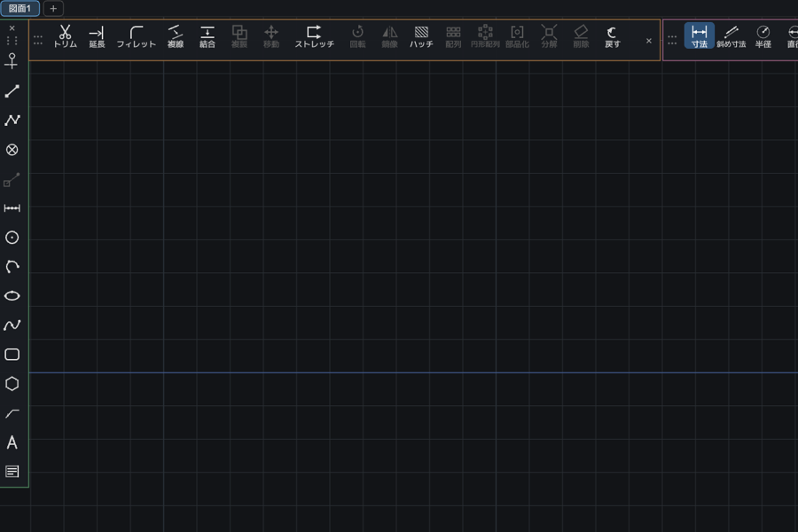The image size is (798, 532).
Task: Select the トリム (trim) scissors tool
Action: click(65, 36)
